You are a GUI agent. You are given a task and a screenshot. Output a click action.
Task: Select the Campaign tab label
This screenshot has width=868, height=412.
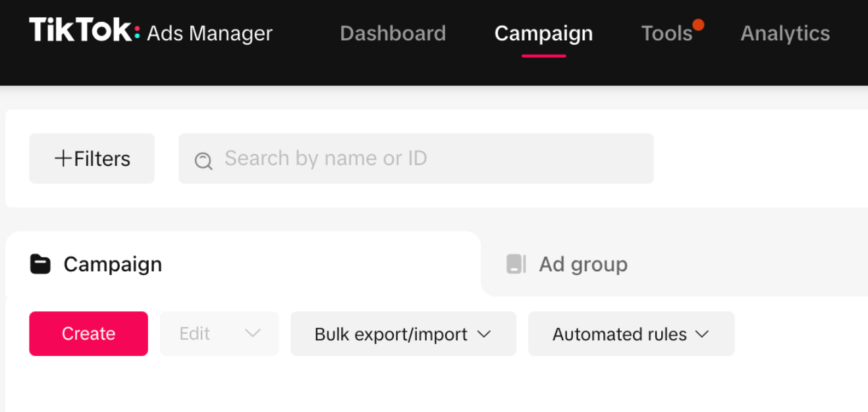(x=113, y=264)
